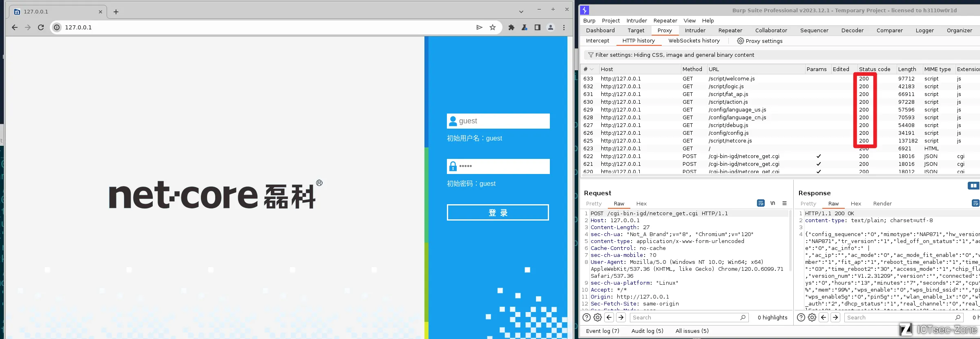Open the Help menu in Burp
The width and height of the screenshot is (980, 339).
point(708,20)
